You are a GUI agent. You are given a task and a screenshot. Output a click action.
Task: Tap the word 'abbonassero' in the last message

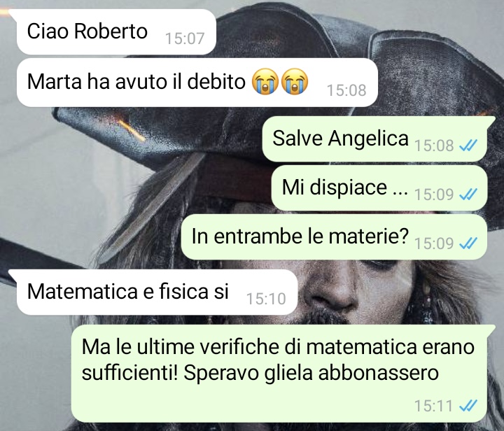(378, 374)
